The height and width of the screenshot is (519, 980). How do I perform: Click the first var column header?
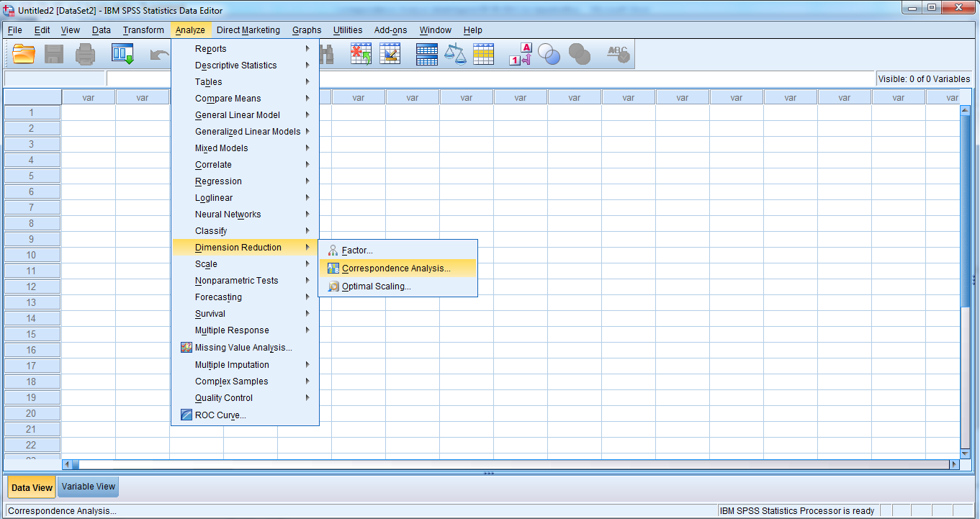[89, 97]
